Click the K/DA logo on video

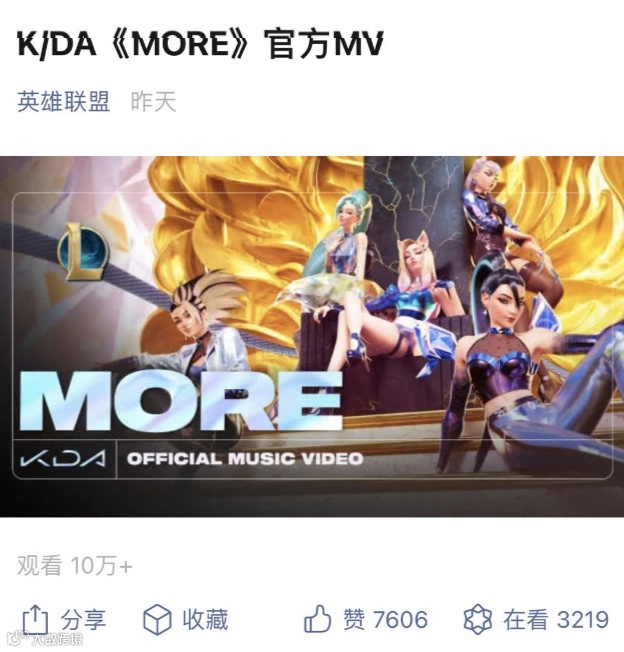(x=63, y=459)
